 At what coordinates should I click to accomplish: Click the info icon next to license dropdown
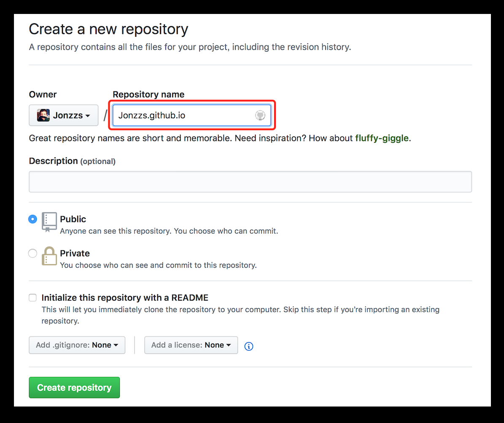249,346
